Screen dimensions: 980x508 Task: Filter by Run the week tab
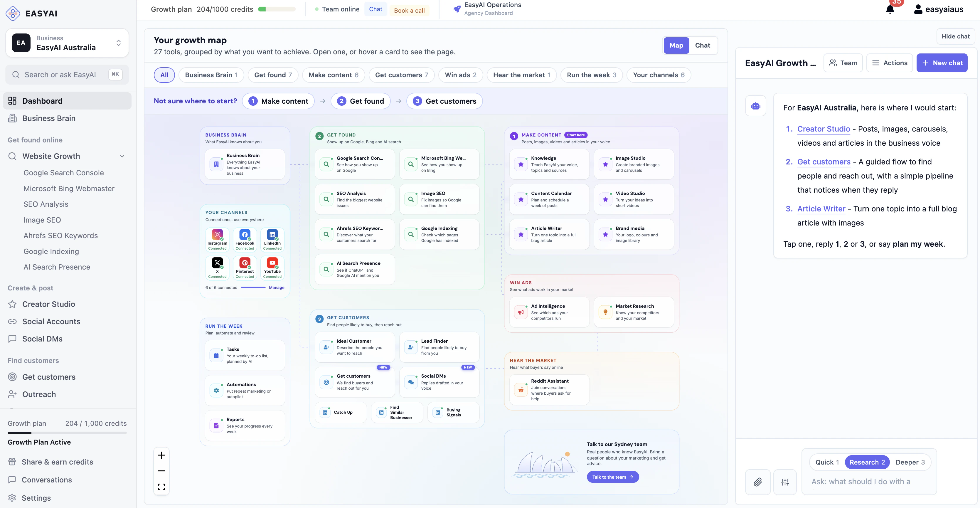coord(591,75)
